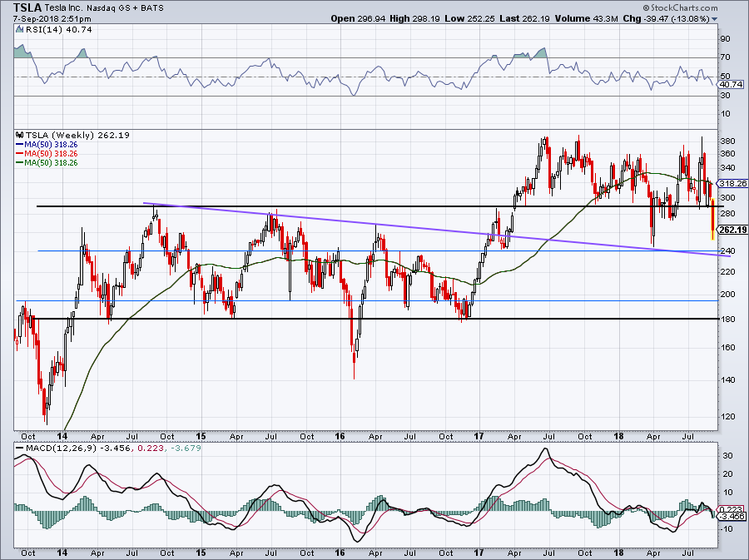The height and width of the screenshot is (560, 749).
Task: Click the TSLA (Weekly) 262.19 legend label
Action: tap(77, 136)
